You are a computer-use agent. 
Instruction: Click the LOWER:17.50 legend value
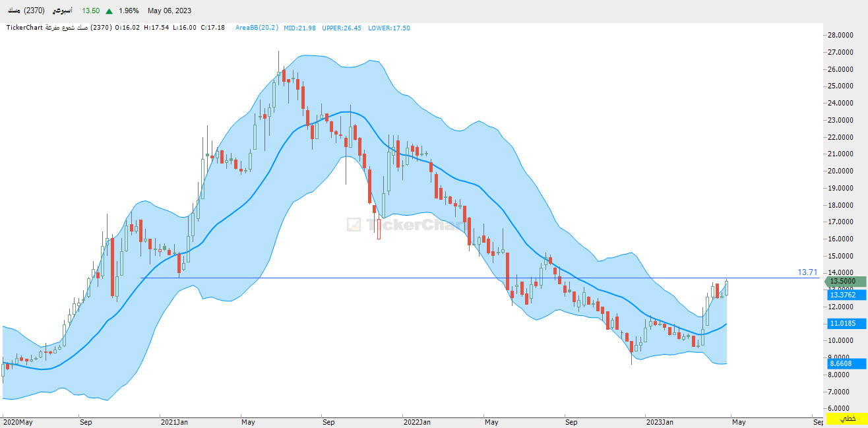(388, 28)
